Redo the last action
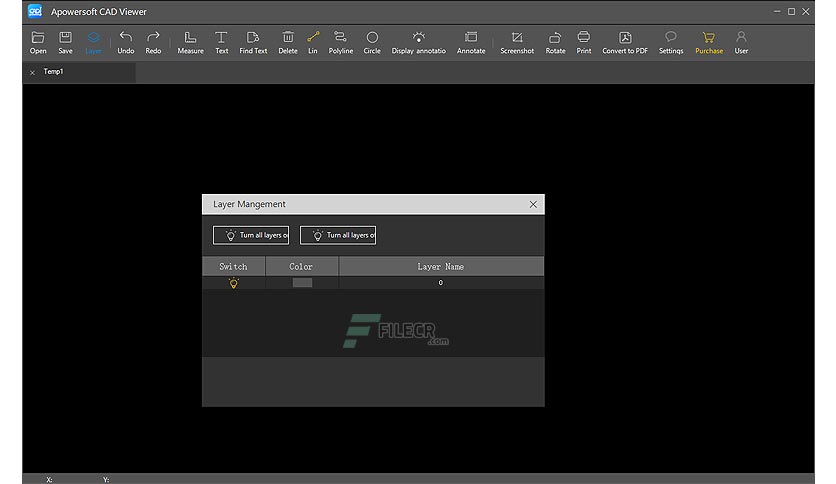This screenshot has width=836, height=484. click(153, 42)
